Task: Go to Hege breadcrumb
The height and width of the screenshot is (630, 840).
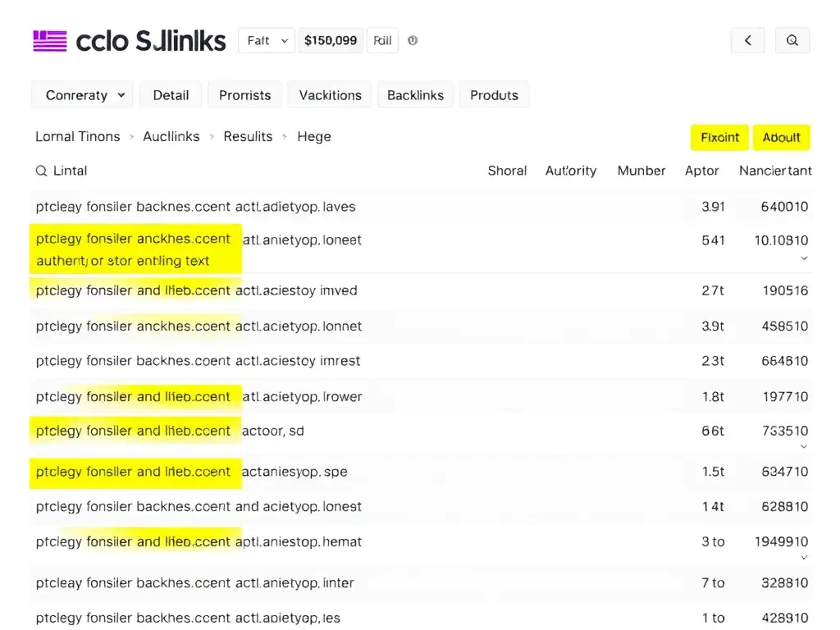Action: [314, 137]
